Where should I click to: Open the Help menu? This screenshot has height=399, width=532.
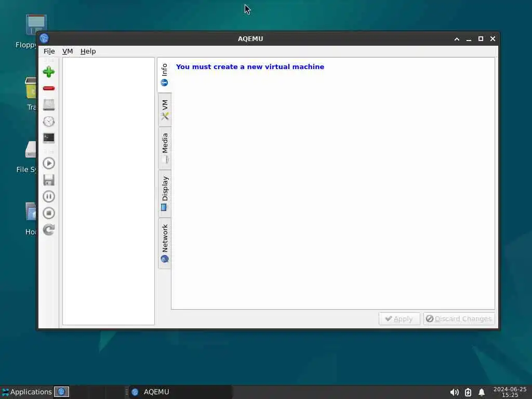point(88,51)
